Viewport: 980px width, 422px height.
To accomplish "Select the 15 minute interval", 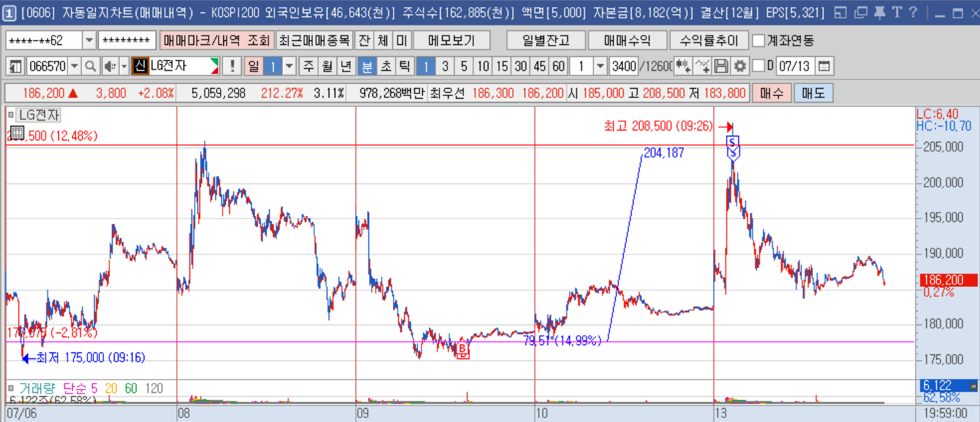I will coord(502,66).
